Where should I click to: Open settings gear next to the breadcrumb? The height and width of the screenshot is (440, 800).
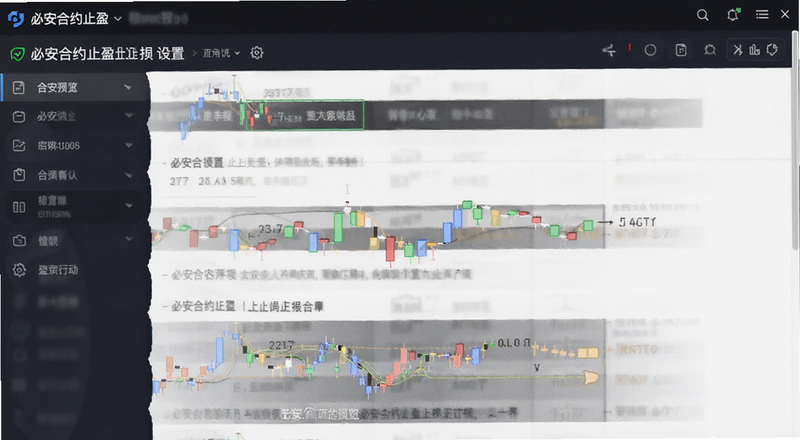click(257, 53)
